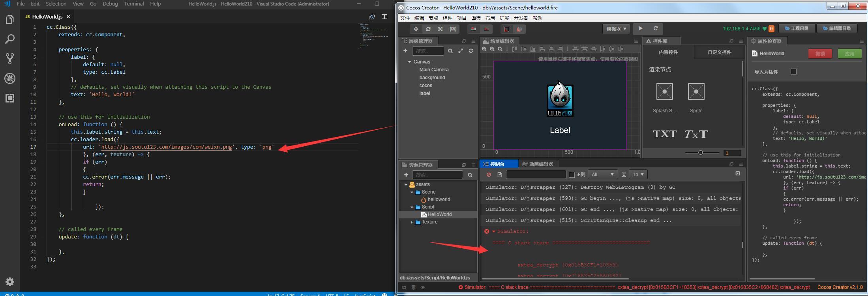Collapse the assets root folder

[x=406, y=184]
